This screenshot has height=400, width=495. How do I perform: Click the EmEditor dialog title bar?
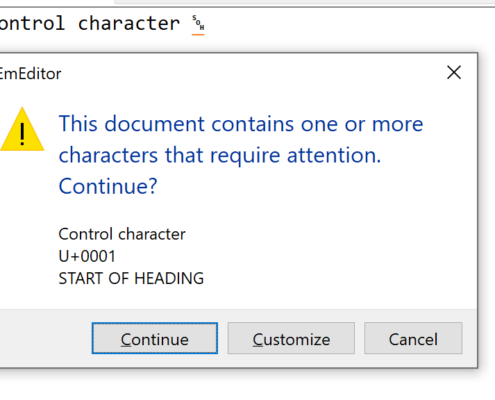point(217,73)
